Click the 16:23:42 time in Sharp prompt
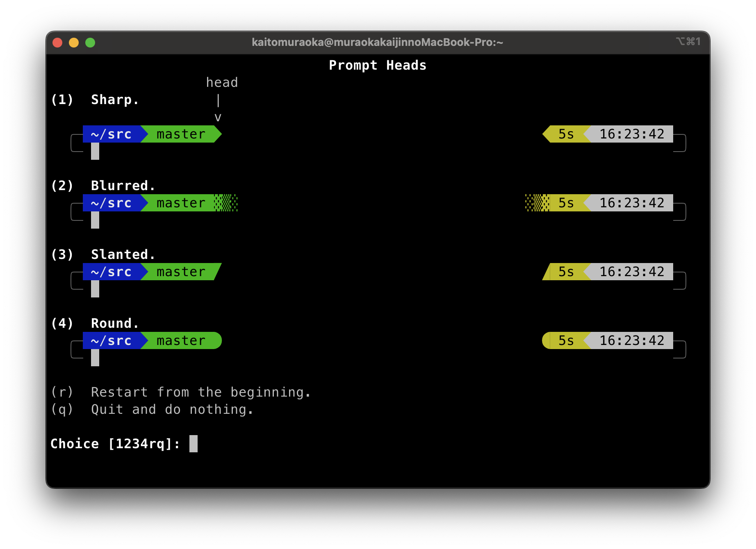756x549 pixels. [x=632, y=134]
